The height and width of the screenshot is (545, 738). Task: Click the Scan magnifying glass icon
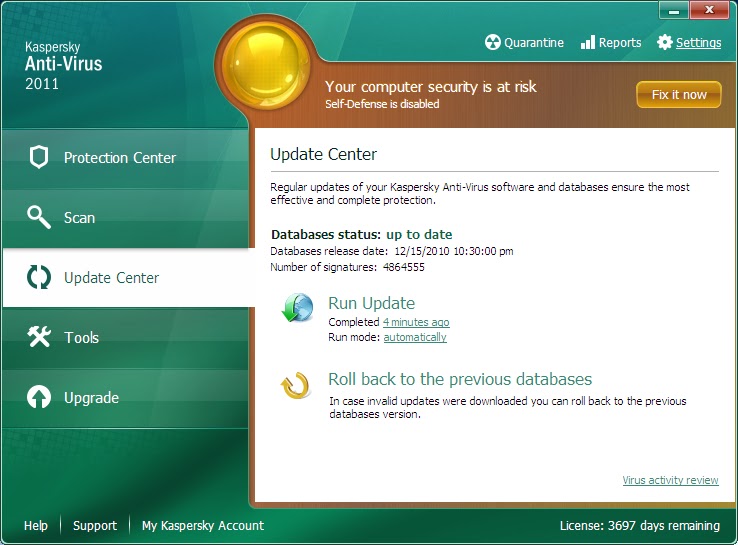tap(39, 217)
